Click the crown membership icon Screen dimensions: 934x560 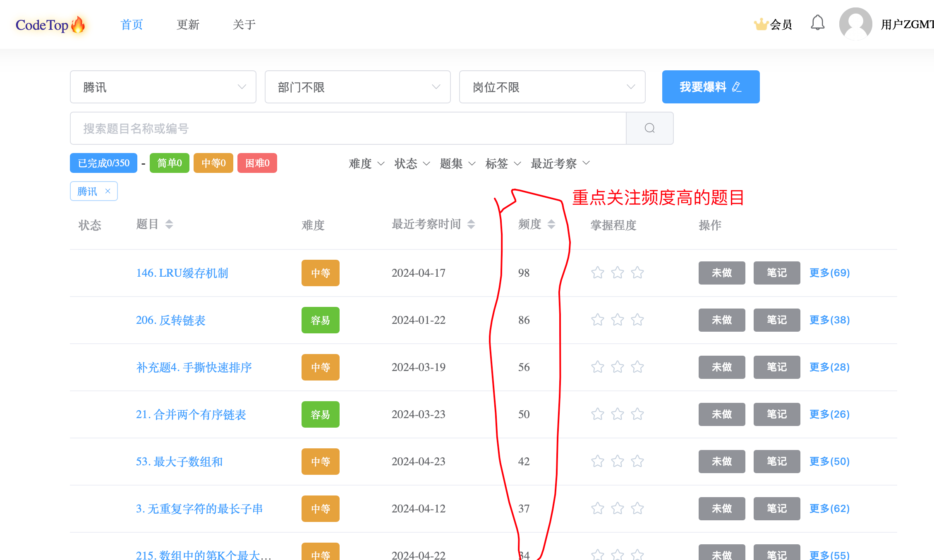761,24
